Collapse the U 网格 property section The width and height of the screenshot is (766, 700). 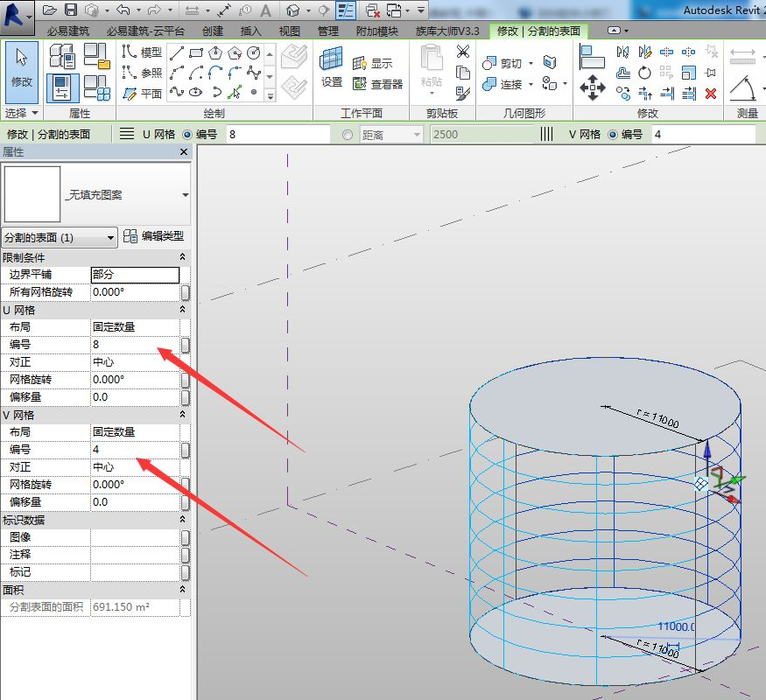coord(183,310)
